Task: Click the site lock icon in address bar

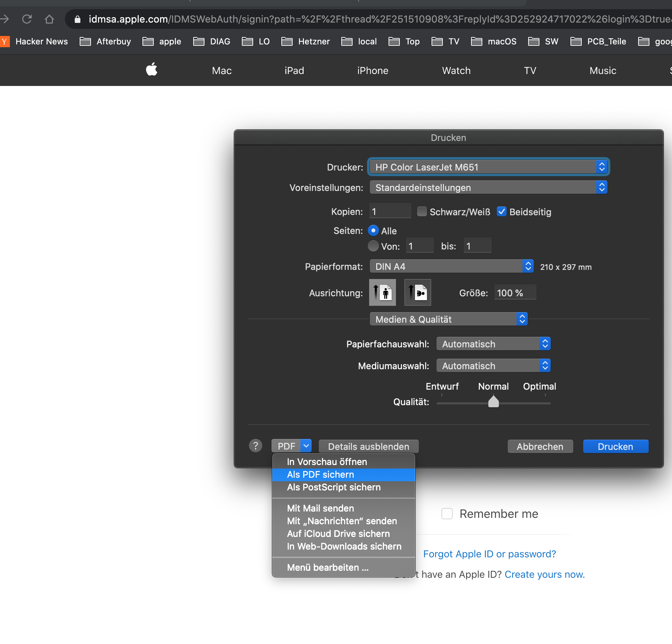Action: click(78, 19)
